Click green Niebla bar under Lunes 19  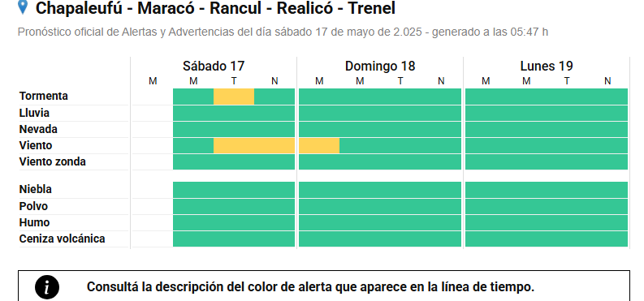[547, 190]
